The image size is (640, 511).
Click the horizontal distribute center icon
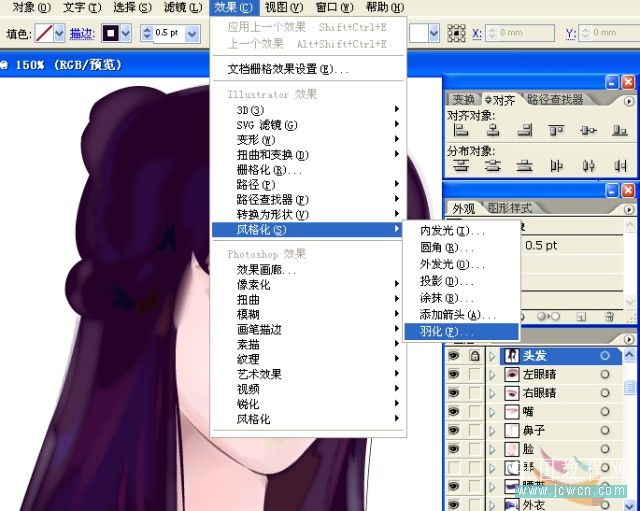pos(588,166)
